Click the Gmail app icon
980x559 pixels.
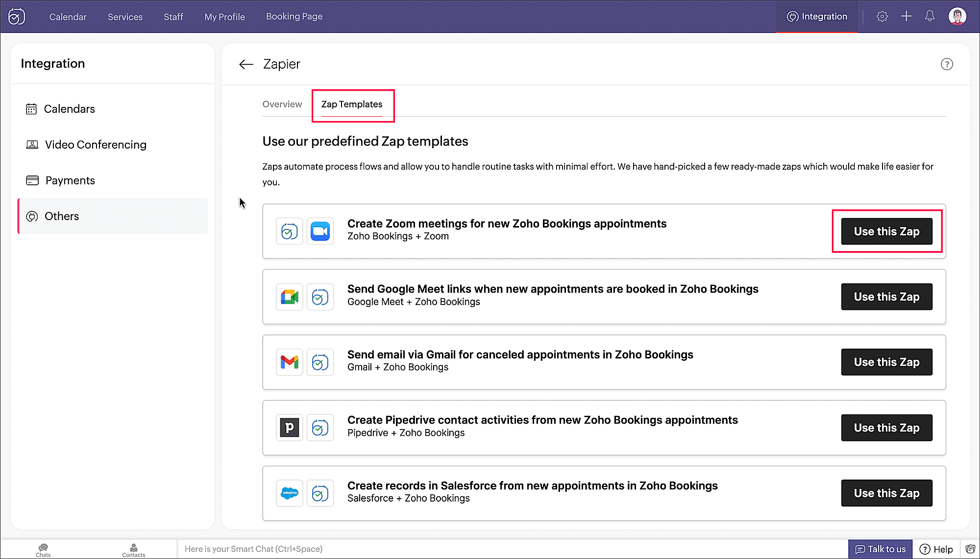point(289,362)
